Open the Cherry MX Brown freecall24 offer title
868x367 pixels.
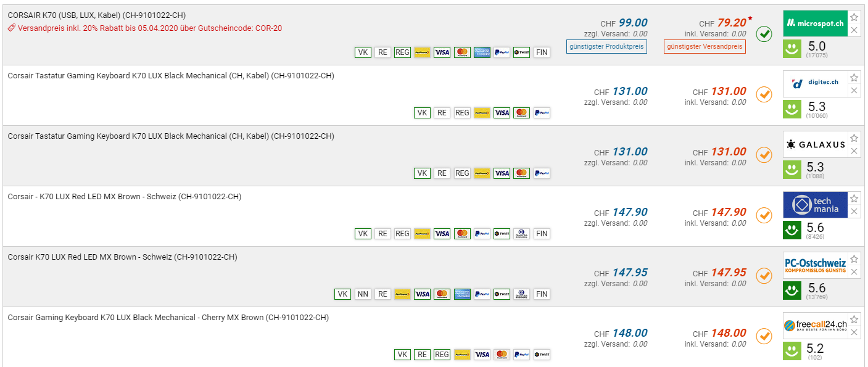coord(168,318)
